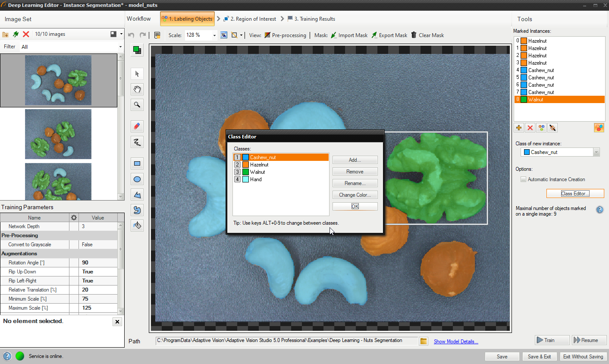This screenshot has height=364, width=609.
Task: Select the rectangle drawing tool
Action: [x=137, y=163]
